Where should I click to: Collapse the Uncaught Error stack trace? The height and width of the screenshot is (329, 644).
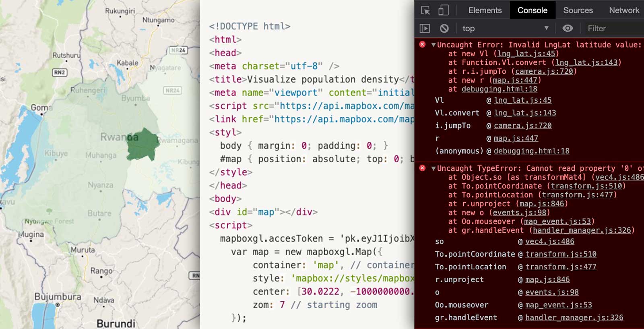point(433,45)
